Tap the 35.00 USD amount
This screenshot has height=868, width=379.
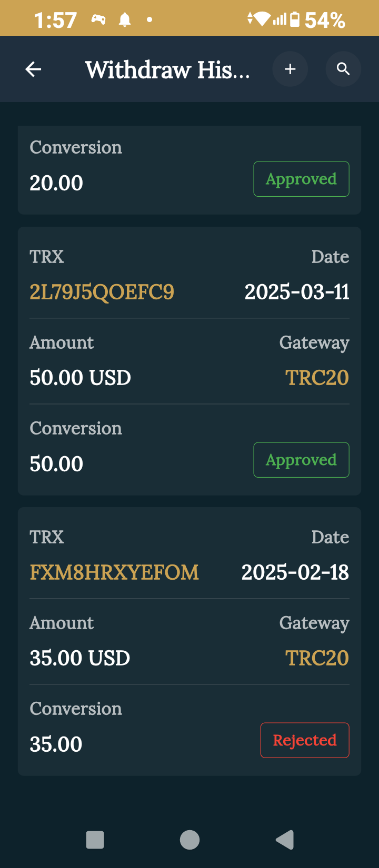80,658
